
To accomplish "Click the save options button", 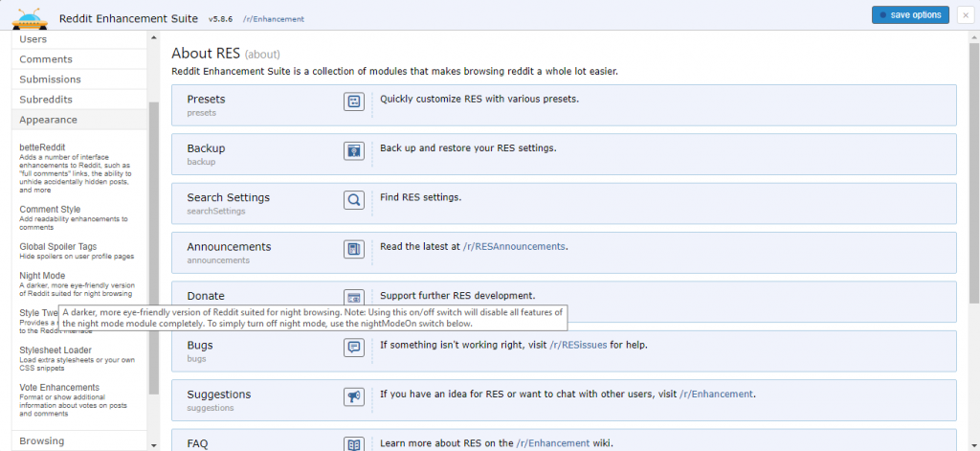I will [x=910, y=14].
